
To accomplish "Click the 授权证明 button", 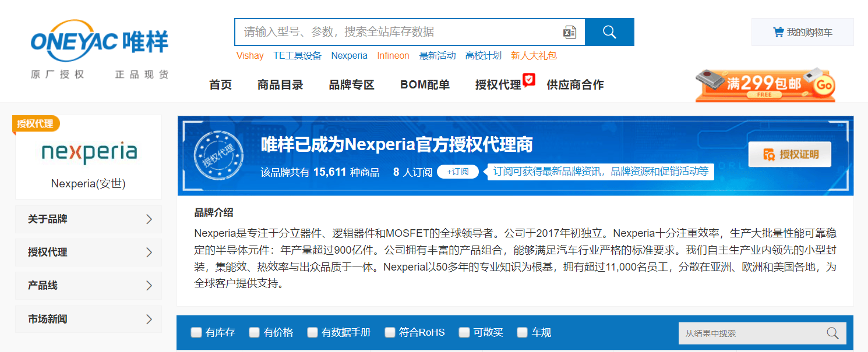I will pyautogui.click(x=790, y=154).
